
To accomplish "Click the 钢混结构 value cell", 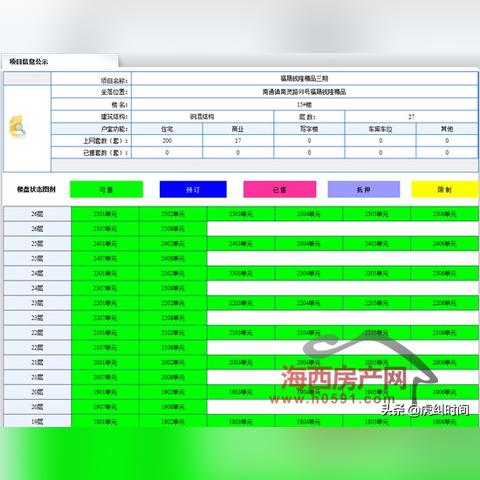I will pos(202,117).
